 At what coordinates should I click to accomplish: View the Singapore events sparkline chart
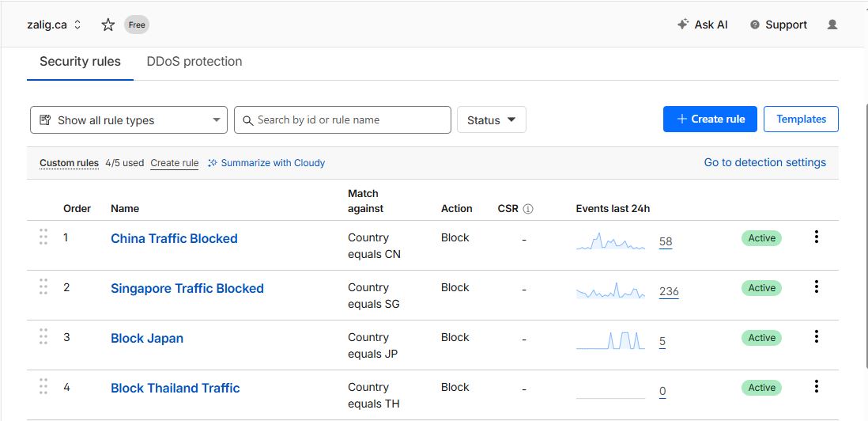click(610, 292)
